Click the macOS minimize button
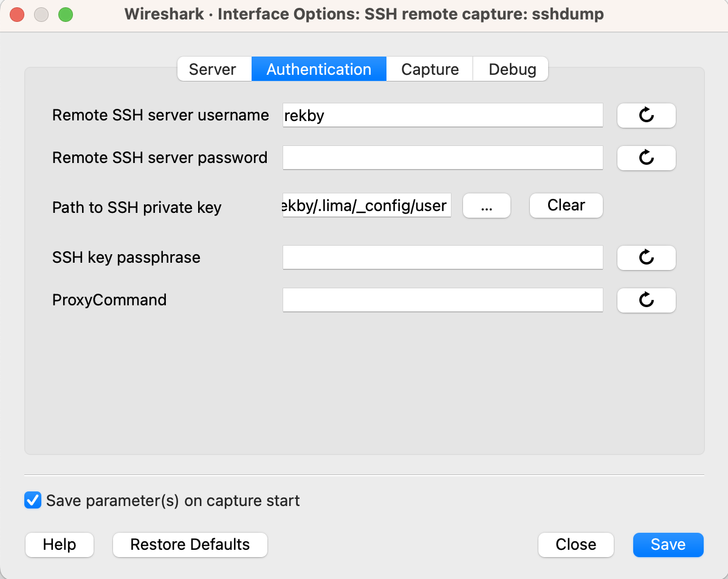Viewport: 728px width, 579px height. tap(41, 14)
